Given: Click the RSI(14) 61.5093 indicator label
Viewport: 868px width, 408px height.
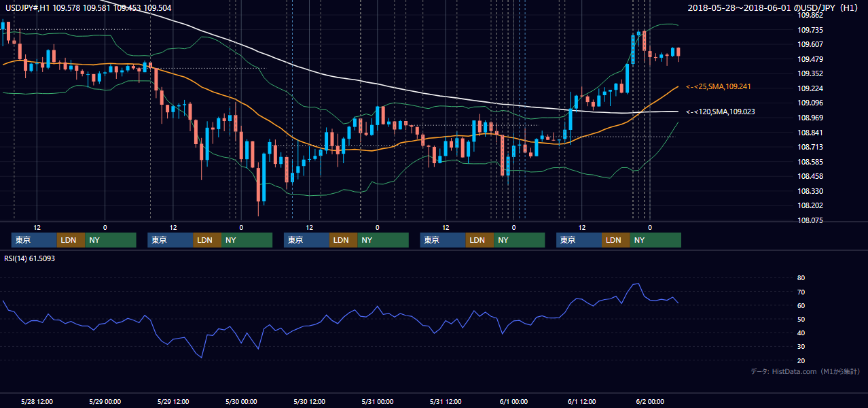Looking at the screenshot, I should point(30,258).
